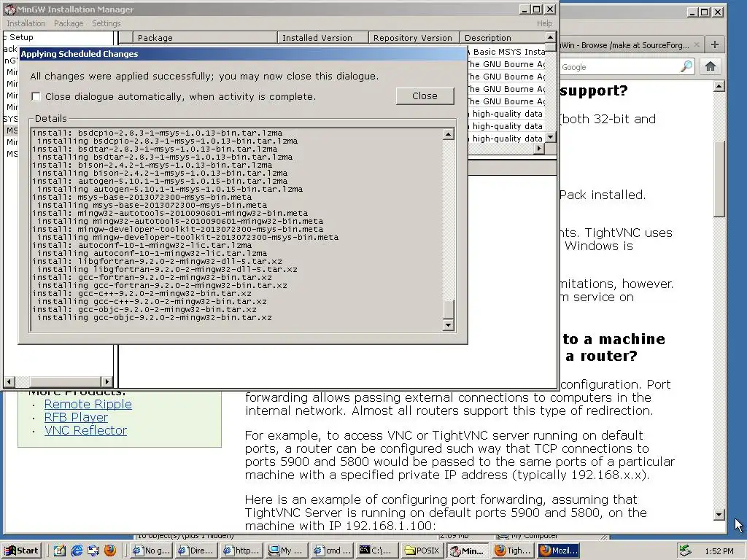The height and width of the screenshot is (560, 747).
Task: Open a new Firefox tab with plus
Action: pos(715,44)
